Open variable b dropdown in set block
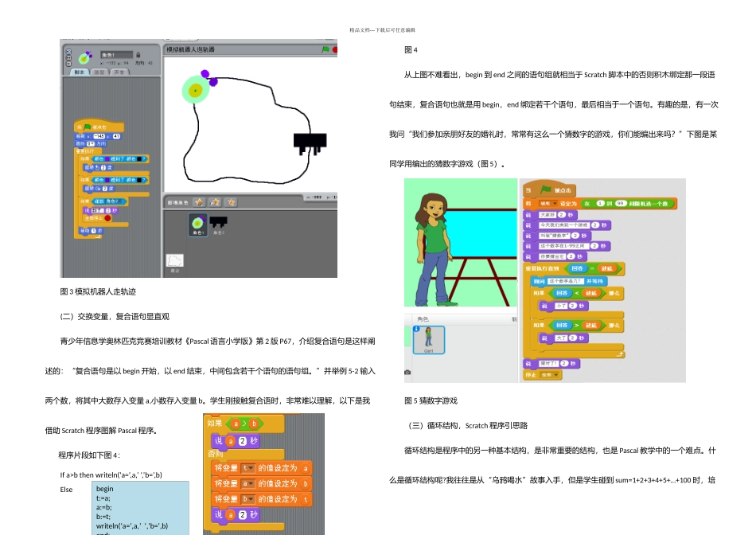The image size is (756, 535). (247, 499)
